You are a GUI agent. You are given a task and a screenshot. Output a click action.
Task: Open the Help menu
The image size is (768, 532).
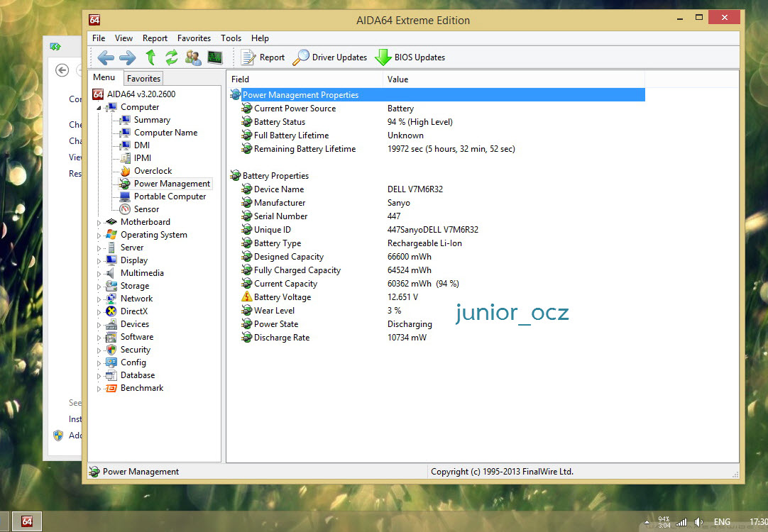click(x=260, y=38)
